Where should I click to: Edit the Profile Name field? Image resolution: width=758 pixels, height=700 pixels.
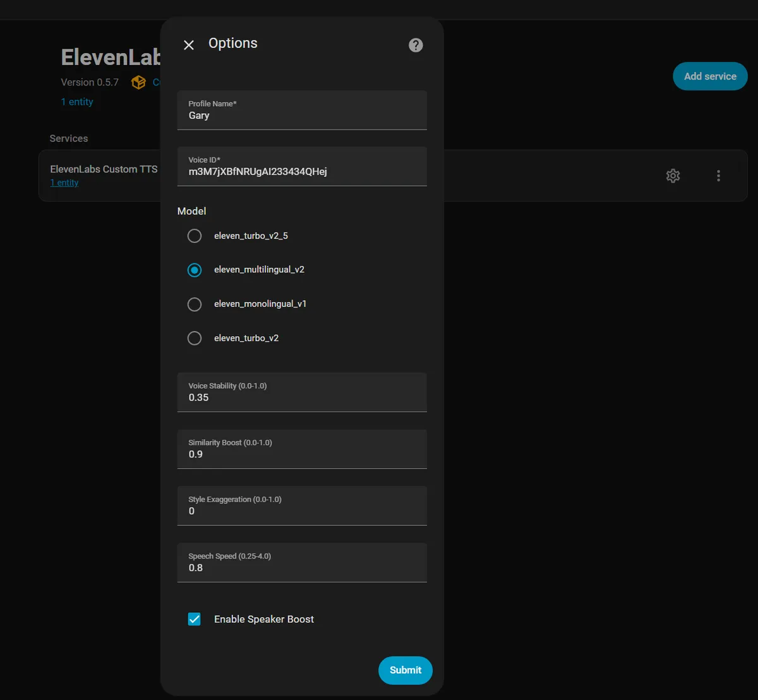(x=302, y=111)
